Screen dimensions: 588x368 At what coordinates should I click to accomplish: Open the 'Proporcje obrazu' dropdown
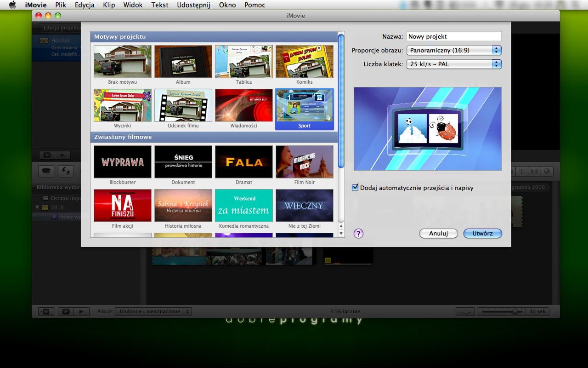453,50
